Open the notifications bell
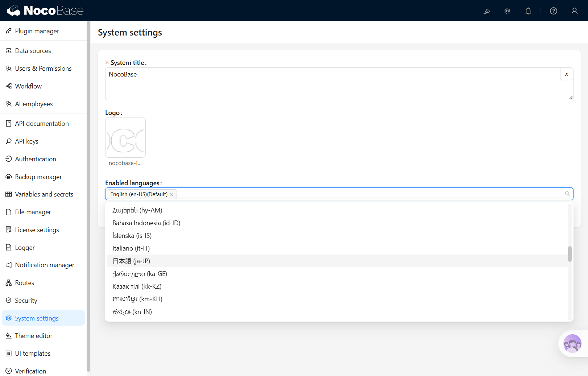 (x=528, y=11)
